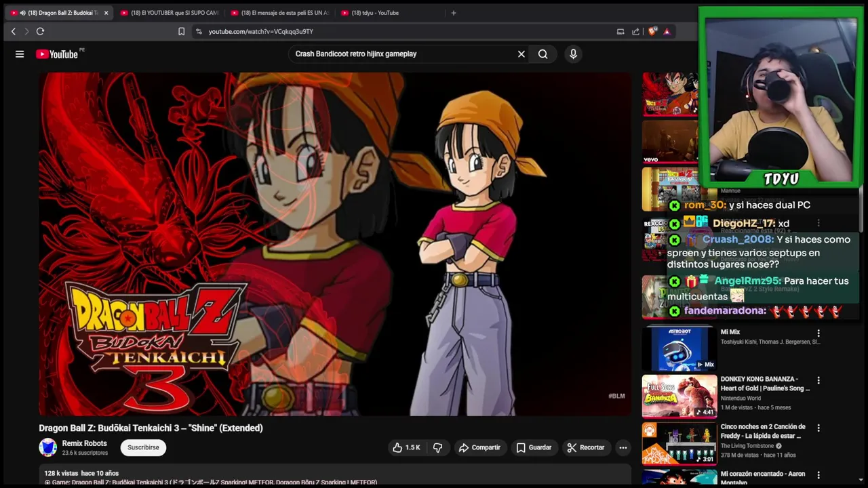Open options for Donkey Kong Bananza video

click(x=818, y=381)
